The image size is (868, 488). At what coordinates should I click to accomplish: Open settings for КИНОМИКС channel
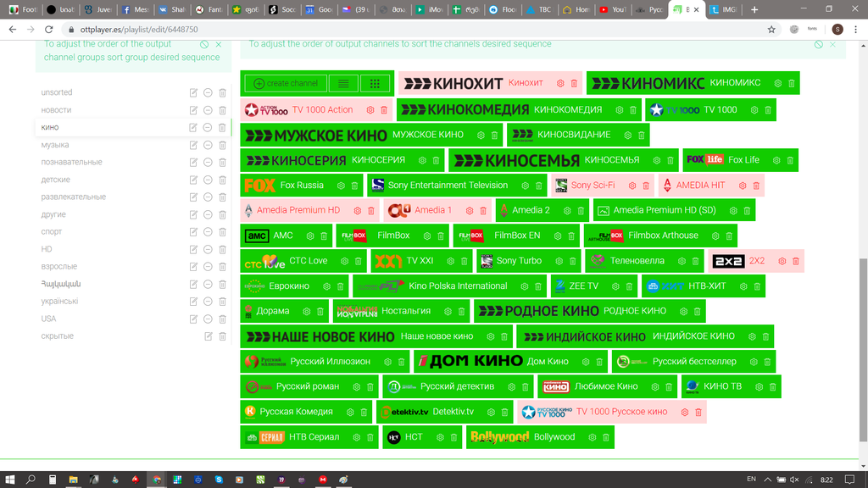pyautogui.click(x=778, y=84)
